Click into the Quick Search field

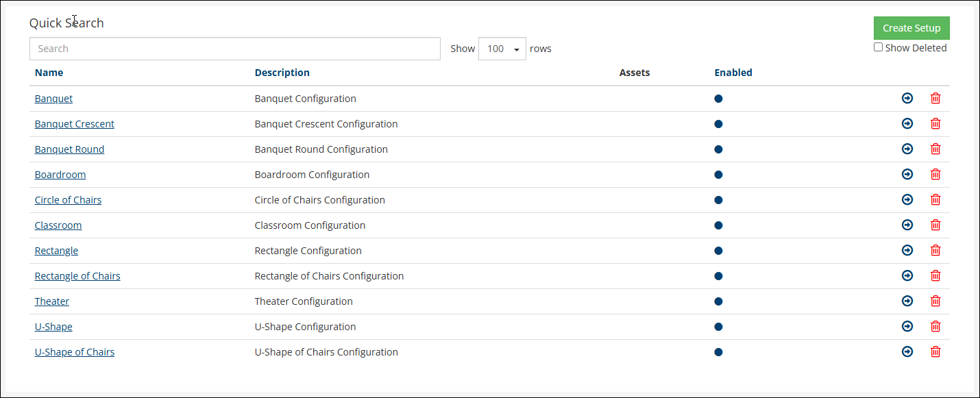tap(234, 49)
